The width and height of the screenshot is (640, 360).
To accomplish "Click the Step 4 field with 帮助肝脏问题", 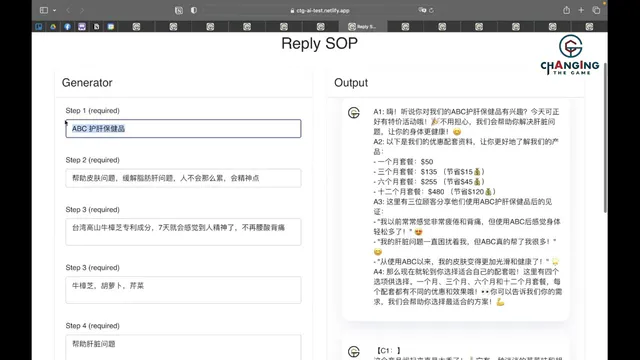I will (183, 347).
